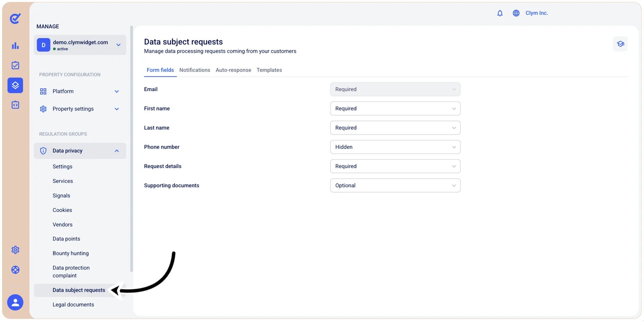The width and height of the screenshot is (644, 321).
Task: Switch to the Auto-response tab
Action: [233, 70]
